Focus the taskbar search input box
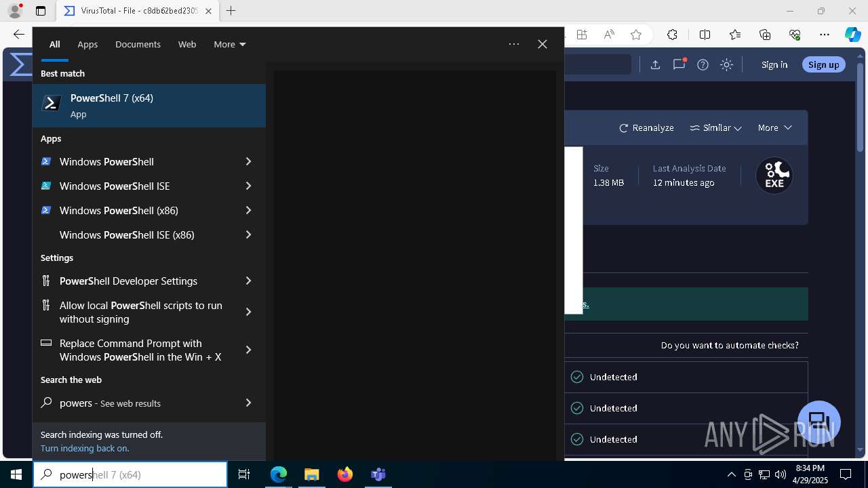 (130, 474)
